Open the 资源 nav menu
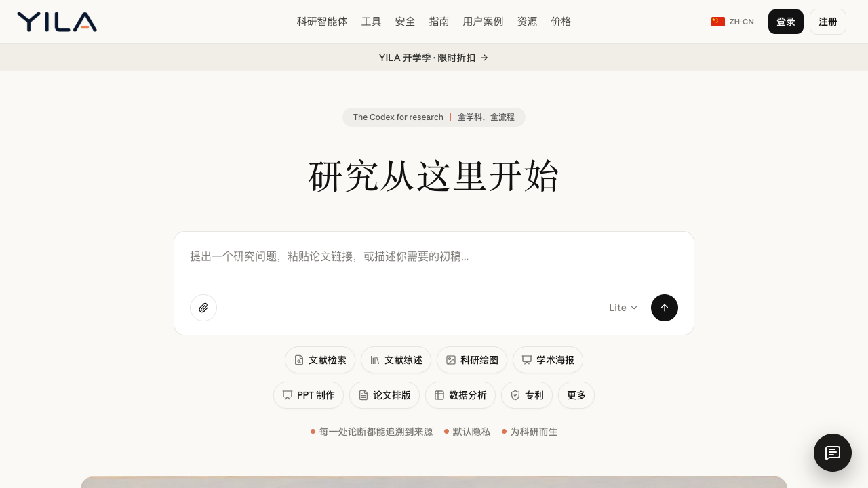This screenshot has height=488, width=868. pyautogui.click(x=528, y=22)
